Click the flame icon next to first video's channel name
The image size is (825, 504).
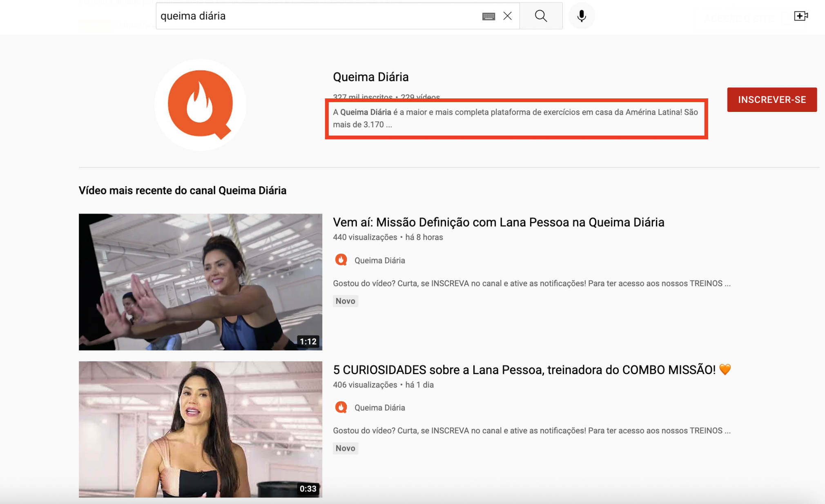click(x=341, y=259)
